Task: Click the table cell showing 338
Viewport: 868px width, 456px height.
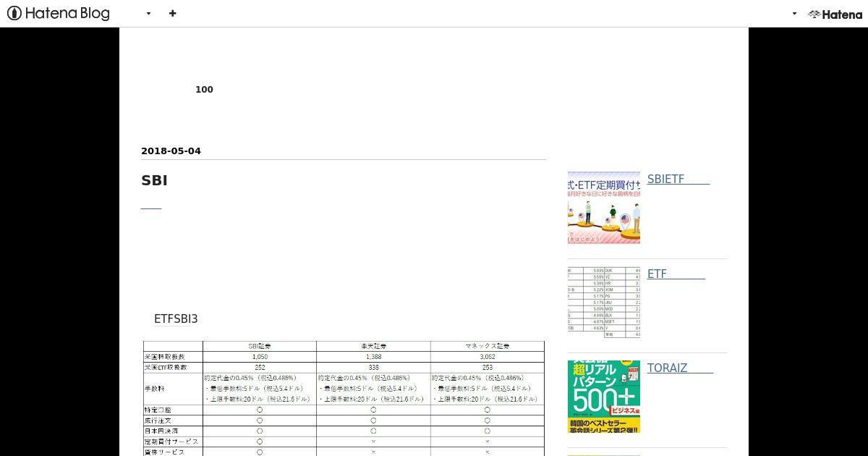Action: coord(373,368)
